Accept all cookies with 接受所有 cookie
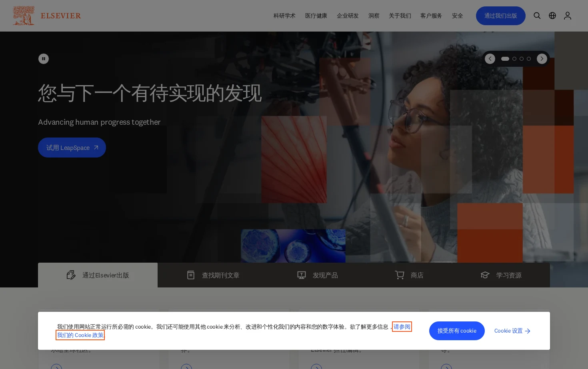588x369 pixels. click(457, 331)
